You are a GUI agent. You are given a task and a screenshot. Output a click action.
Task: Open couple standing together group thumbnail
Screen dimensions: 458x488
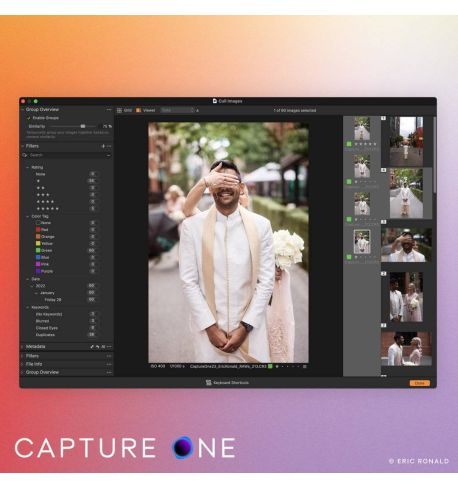[406, 297]
